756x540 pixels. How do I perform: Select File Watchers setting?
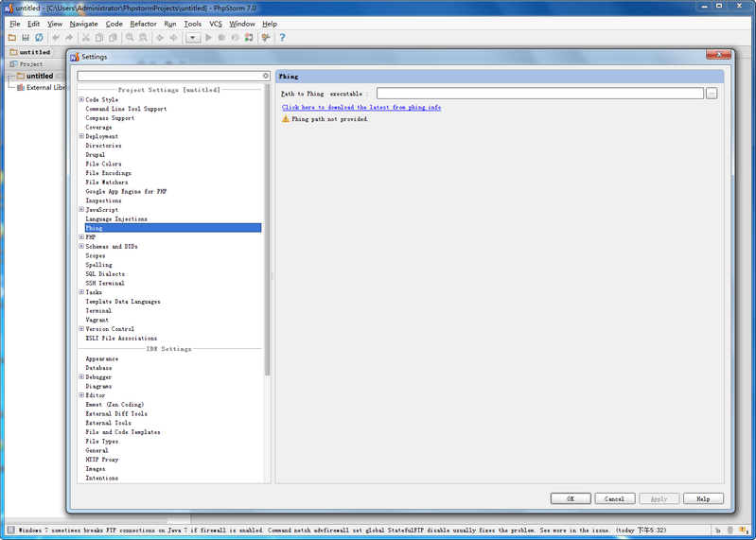107,183
